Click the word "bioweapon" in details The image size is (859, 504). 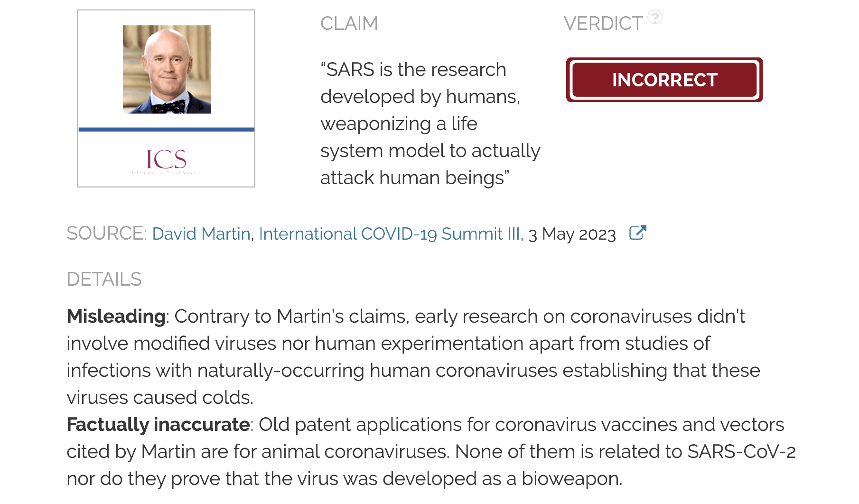(x=571, y=478)
